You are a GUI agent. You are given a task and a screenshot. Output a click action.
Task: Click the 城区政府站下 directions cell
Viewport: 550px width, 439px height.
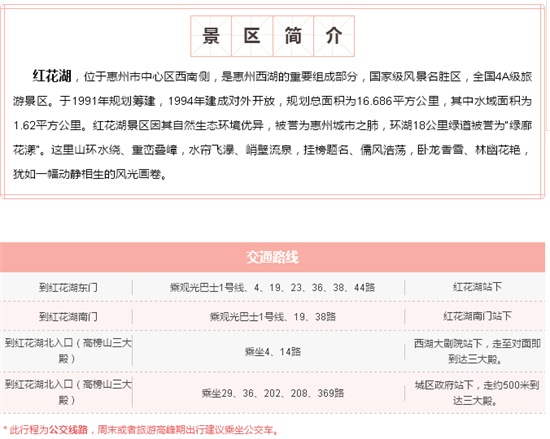click(x=477, y=393)
